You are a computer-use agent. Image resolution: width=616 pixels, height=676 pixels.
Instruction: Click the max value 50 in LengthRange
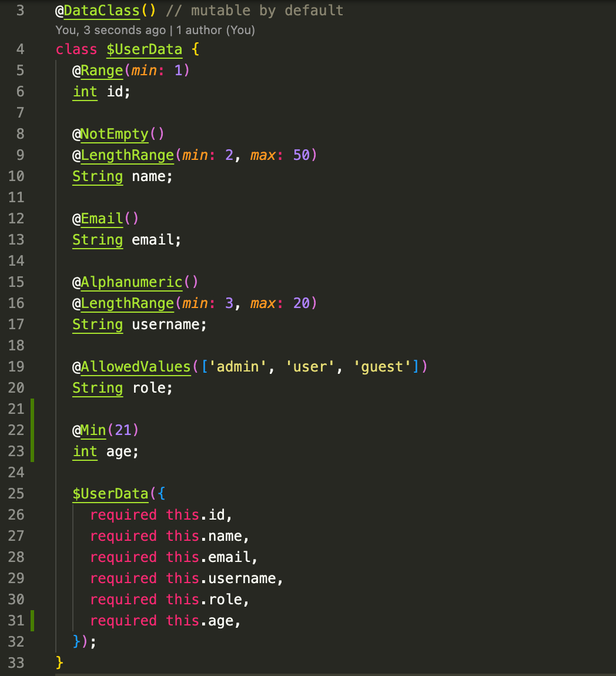tap(301, 155)
